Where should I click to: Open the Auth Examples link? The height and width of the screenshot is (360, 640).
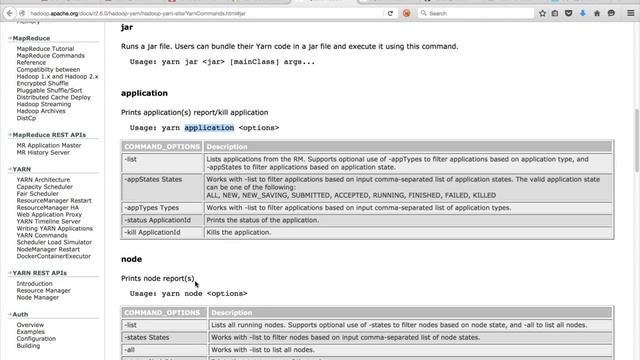[30, 332]
